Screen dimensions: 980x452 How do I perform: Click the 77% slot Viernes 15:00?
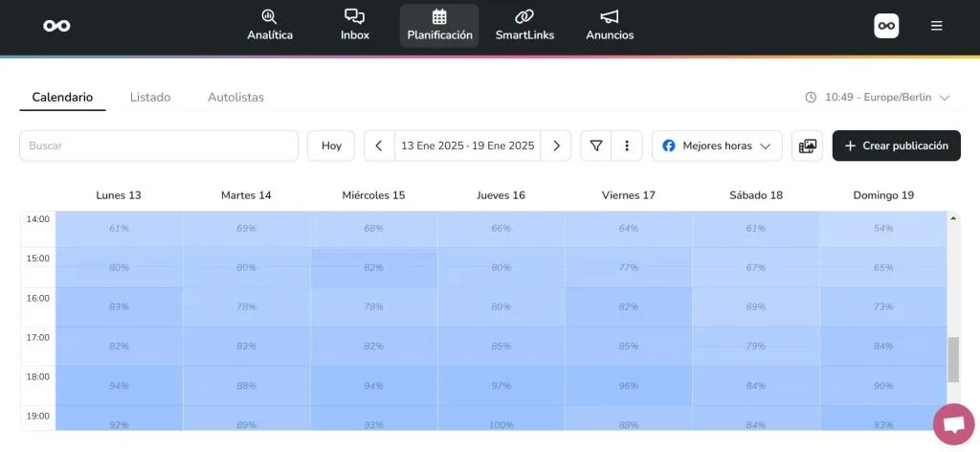(x=629, y=267)
